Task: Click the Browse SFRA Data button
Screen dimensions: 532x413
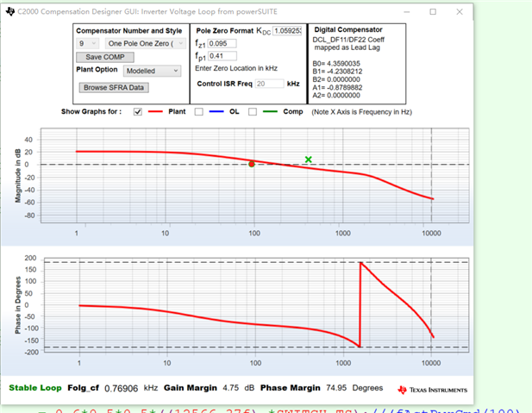Action: click(114, 88)
